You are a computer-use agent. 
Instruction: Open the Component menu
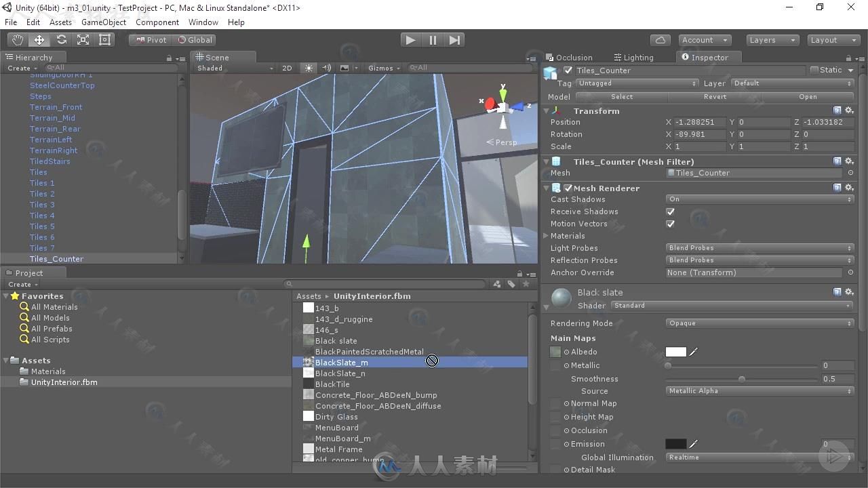(157, 22)
